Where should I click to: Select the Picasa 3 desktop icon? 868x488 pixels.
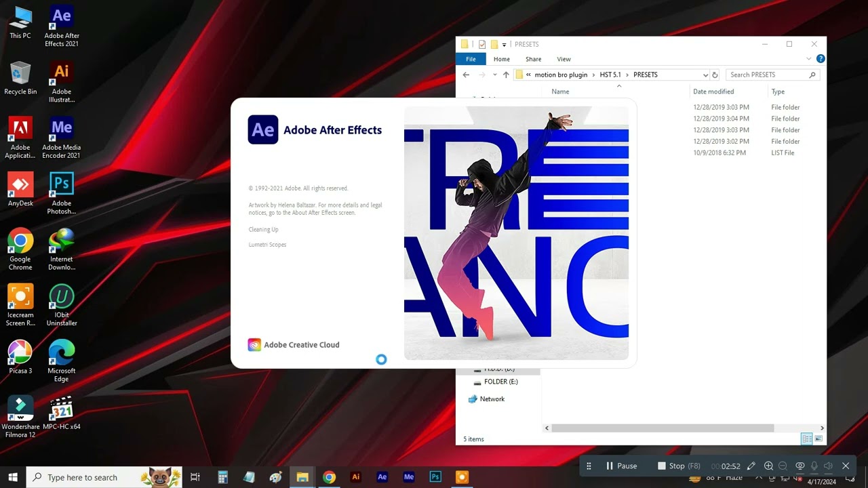pos(20,357)
